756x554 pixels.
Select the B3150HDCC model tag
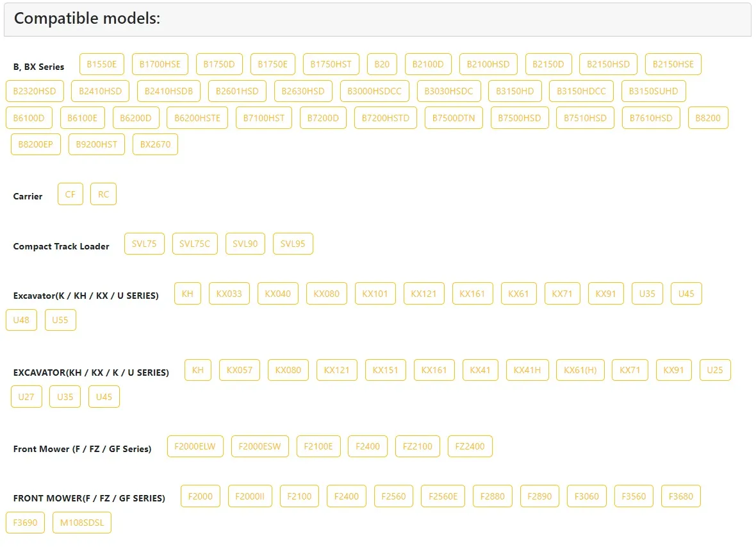[582, 91]
